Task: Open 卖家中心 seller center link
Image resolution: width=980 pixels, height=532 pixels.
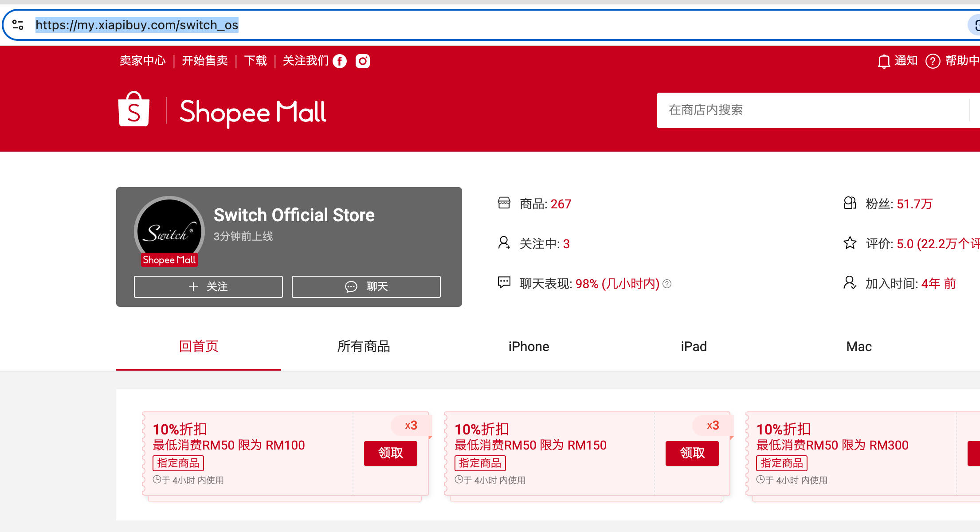Action: [x=143, y=61]
